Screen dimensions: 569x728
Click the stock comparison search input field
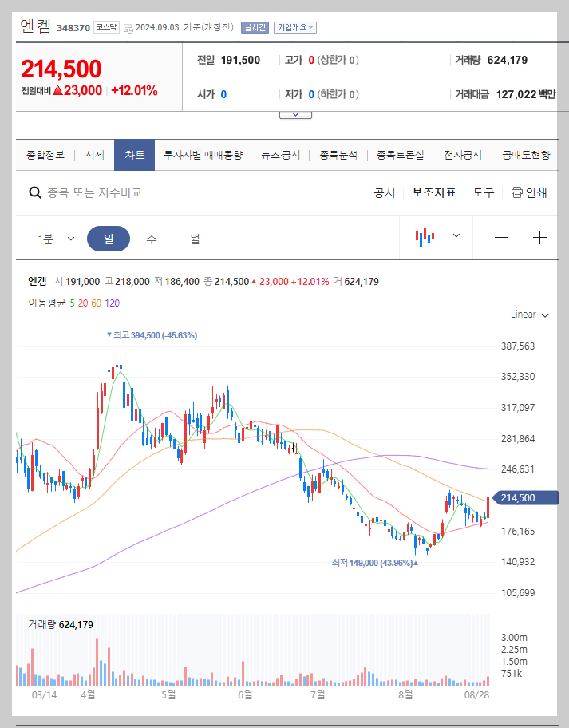point(120,192)
